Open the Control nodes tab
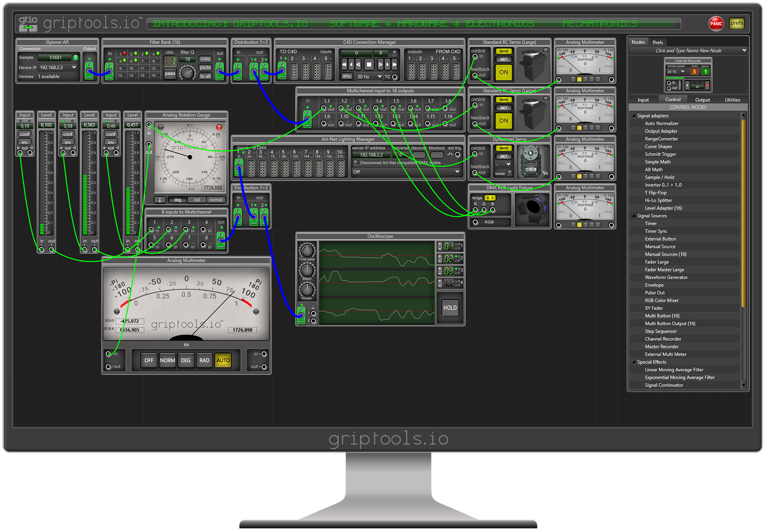Viewport: 765px width, 532px height. click(x=673, y=100)
